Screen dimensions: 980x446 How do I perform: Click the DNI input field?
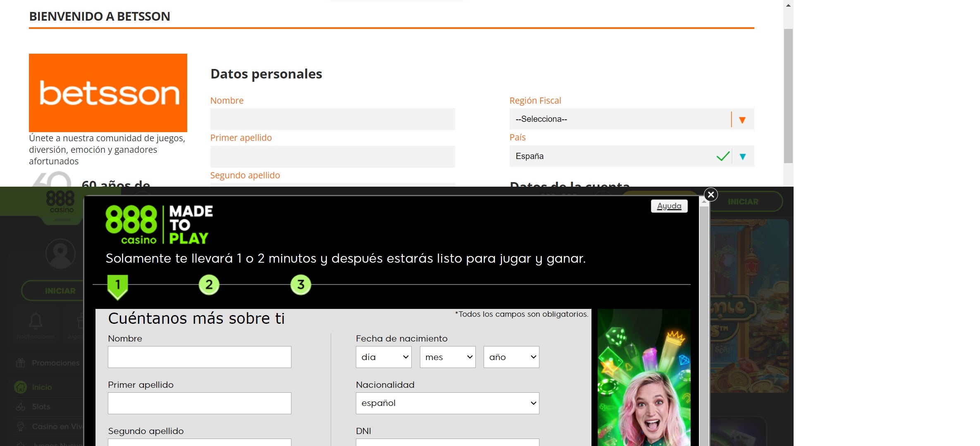pos(448,442)
